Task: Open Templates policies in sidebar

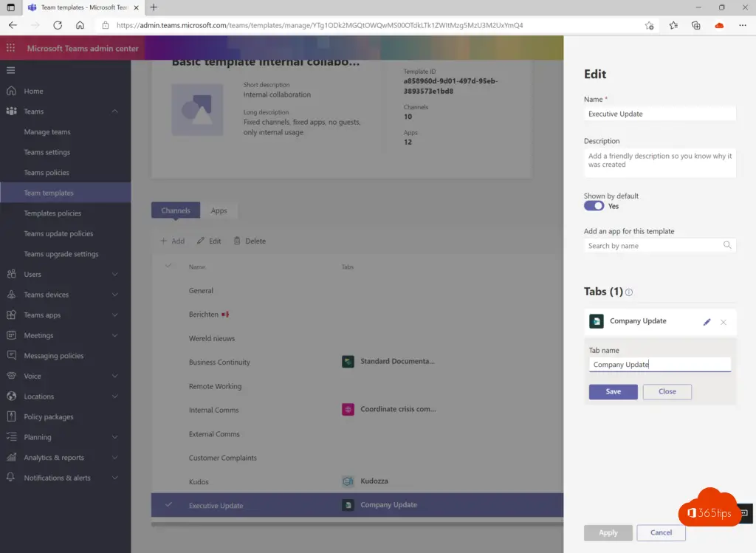Action: click(x=52, y=213)
